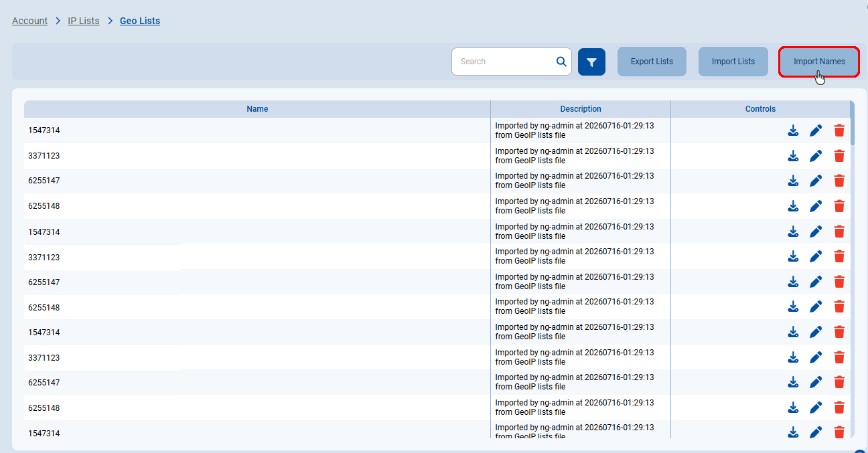
Task: Download the third 3371123 list
Action: [x=793, y=357]
